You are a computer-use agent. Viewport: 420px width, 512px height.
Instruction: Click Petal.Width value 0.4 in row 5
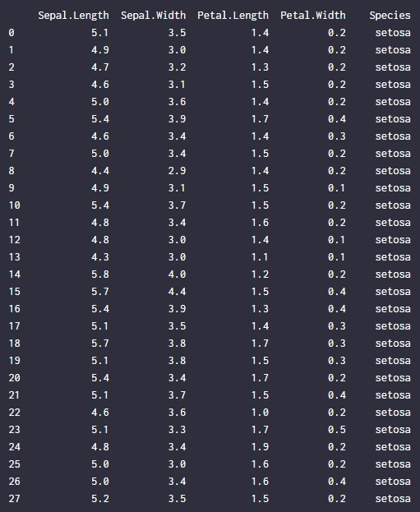click(x=337, y=119)
